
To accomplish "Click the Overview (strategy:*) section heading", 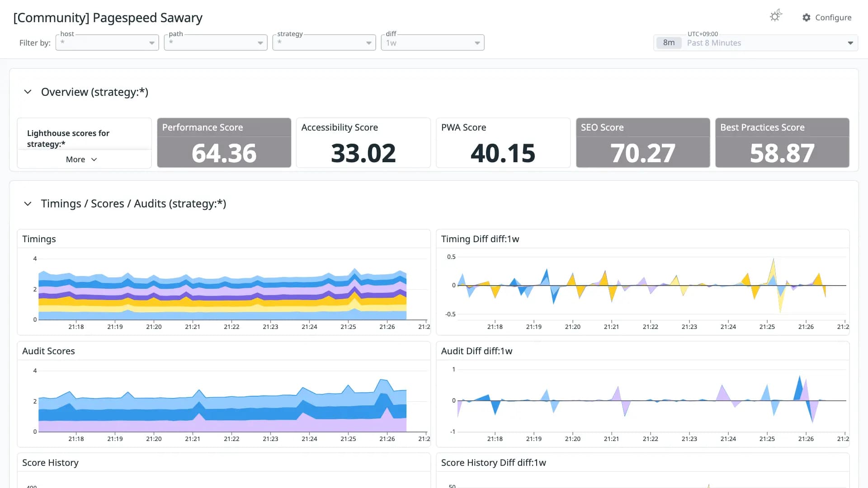I will point(94,92).
